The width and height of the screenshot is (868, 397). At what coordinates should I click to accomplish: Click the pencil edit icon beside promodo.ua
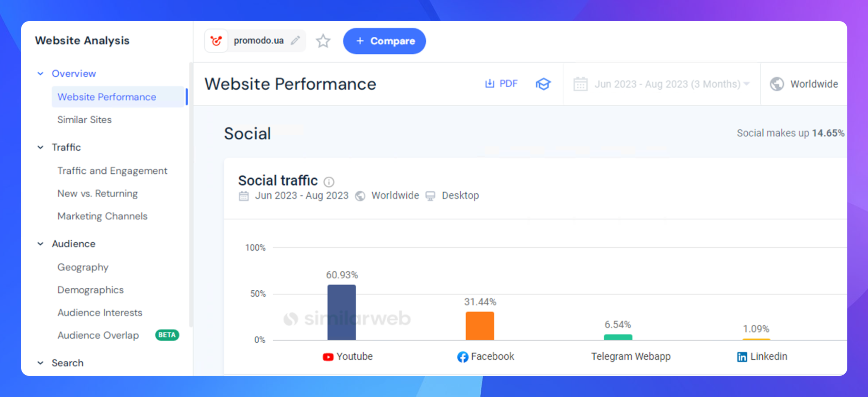tap(295, 41)
